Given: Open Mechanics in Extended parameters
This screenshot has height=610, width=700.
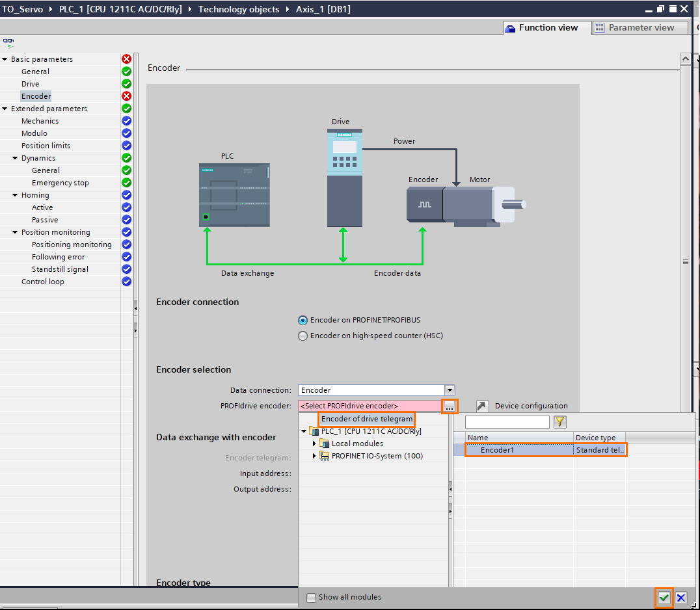Looking at the screenshot, I should point(40,121).
